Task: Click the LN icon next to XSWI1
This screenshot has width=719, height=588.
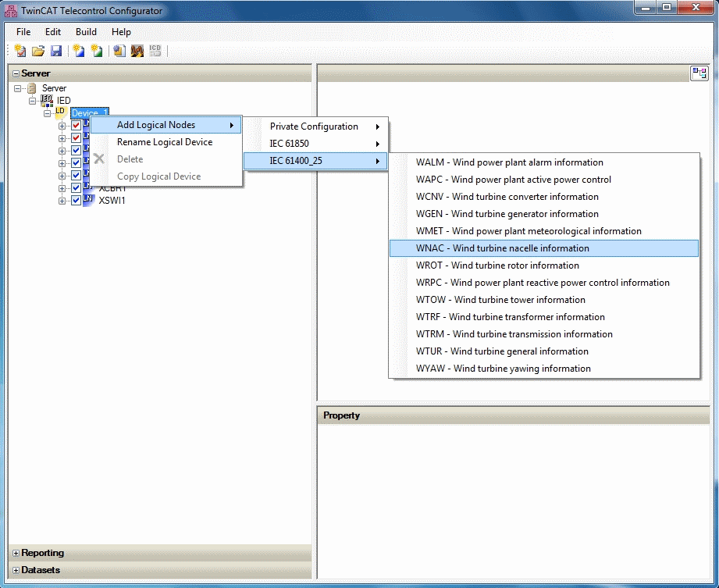Action: point(88,200)
